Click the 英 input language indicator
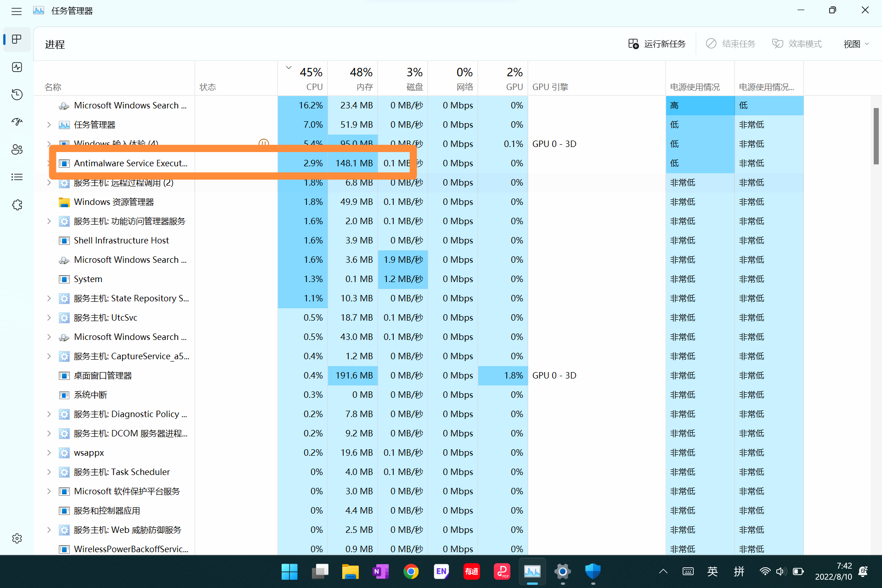This screenshot has width=882, height=588. [712, 571]
